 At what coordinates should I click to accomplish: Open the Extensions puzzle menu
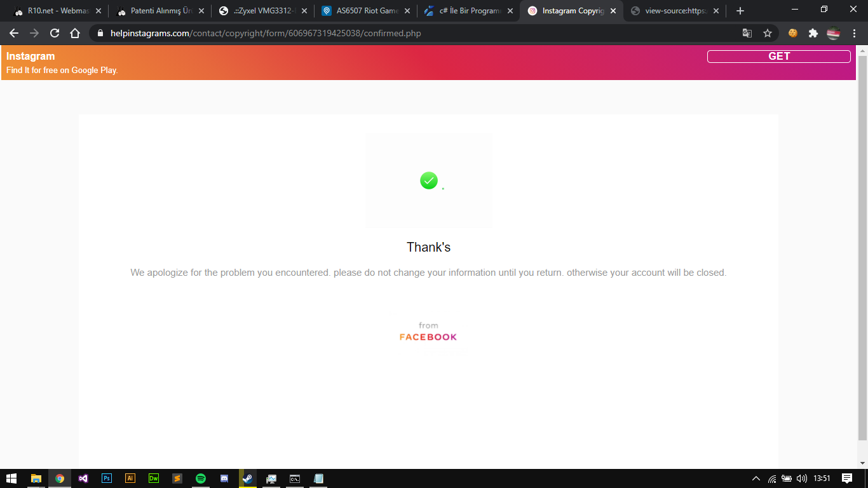click(813, 33)
